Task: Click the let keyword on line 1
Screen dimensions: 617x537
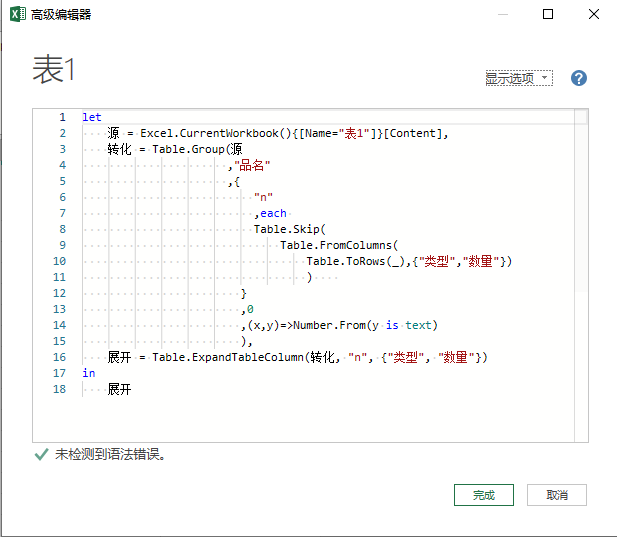Action: click(92, 117)
